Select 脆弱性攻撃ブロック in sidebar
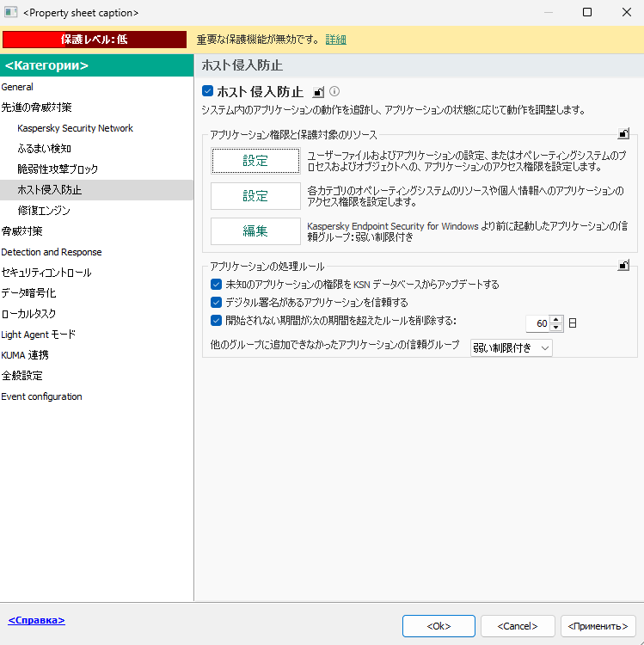Viewport: 644px width, 645px height. point(96,169)
